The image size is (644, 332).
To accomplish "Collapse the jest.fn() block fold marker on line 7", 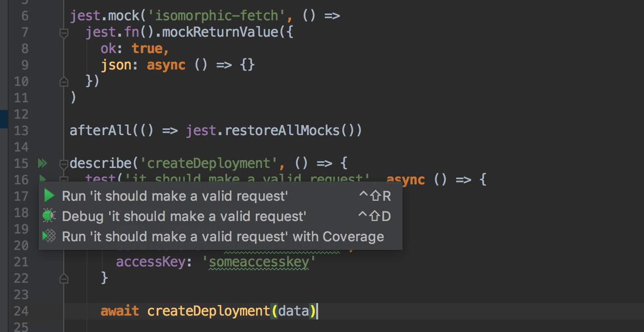I will coord(63,33).
